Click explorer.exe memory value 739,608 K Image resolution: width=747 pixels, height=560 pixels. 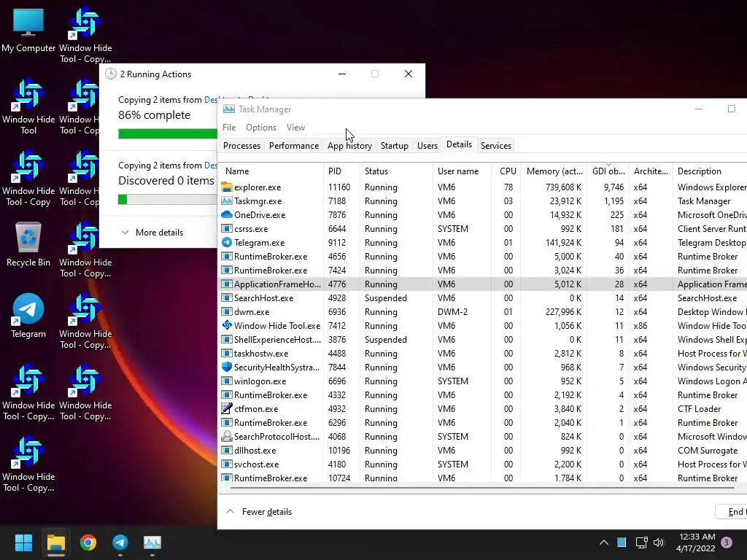563,187
